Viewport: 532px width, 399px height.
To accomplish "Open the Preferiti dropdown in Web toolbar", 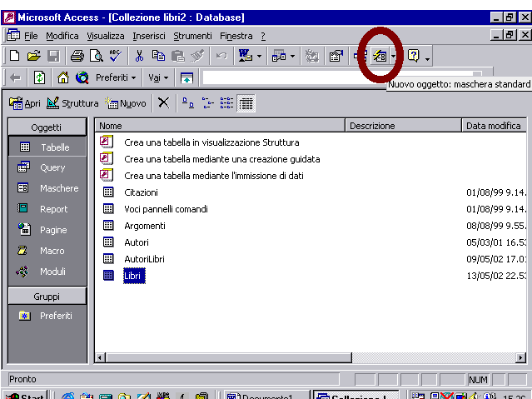I will point(117,77).
